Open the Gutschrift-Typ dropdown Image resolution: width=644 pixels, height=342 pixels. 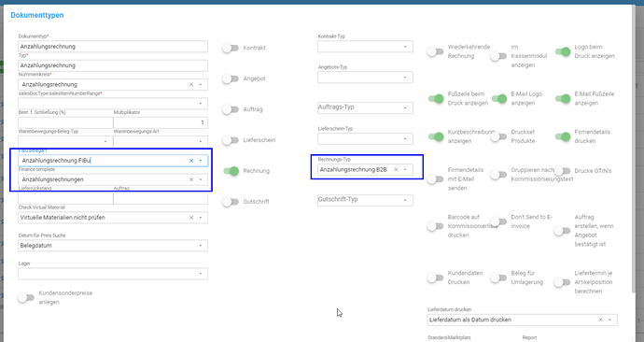click(365, 200)
